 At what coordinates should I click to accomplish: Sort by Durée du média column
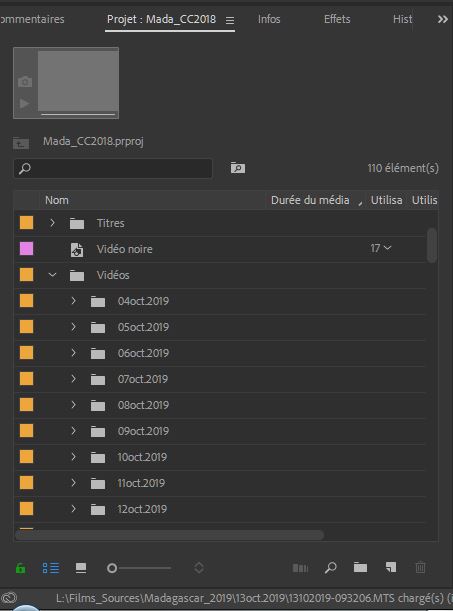[x=310, y=200]
